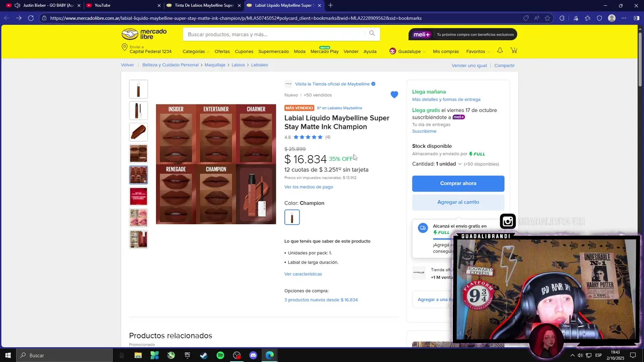Go to the Labios breadcrumb
644x362 pixels.
[x=238, y=65]
